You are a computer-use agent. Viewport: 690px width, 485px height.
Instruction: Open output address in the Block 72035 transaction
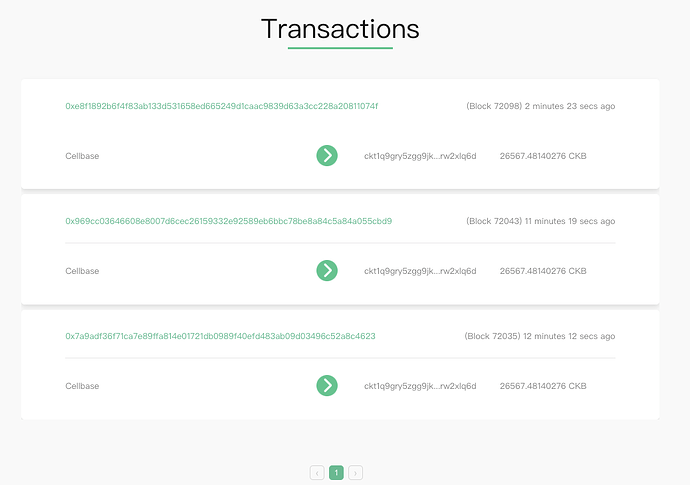tap(420, 386)
